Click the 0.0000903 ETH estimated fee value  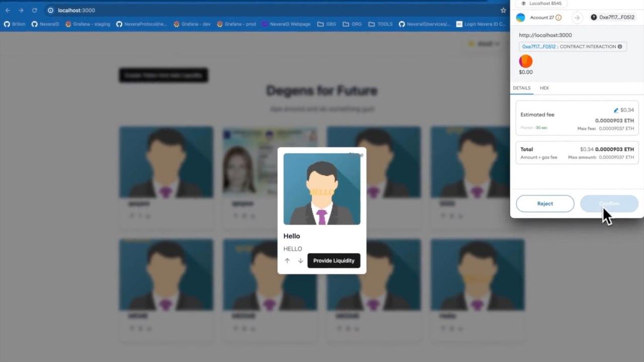pos(614,121)
